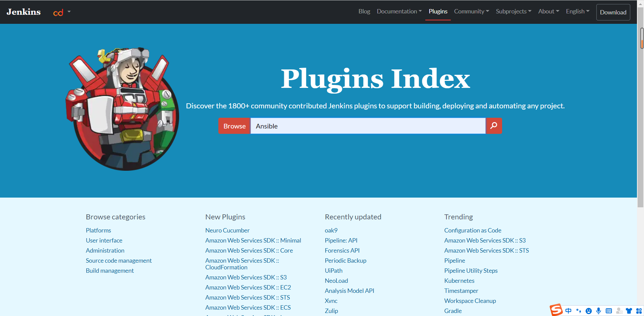Open the Blog page
Viewport: 644px width, 316px height.
tap(364, 11)
